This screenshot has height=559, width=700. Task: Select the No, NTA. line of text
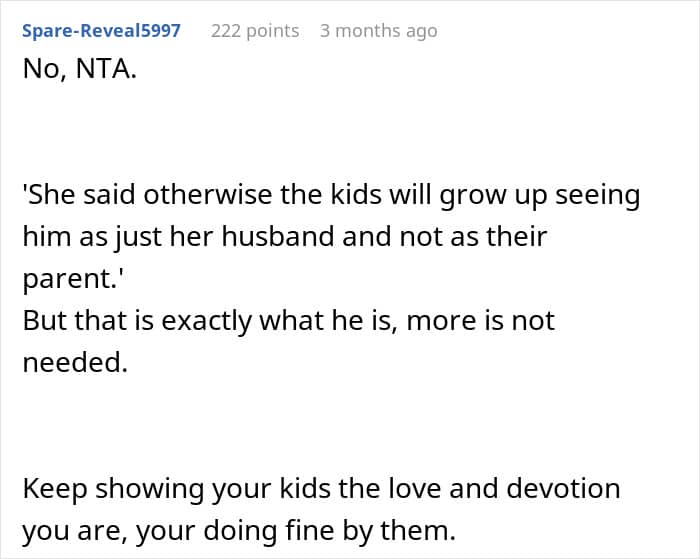(79, 69)
